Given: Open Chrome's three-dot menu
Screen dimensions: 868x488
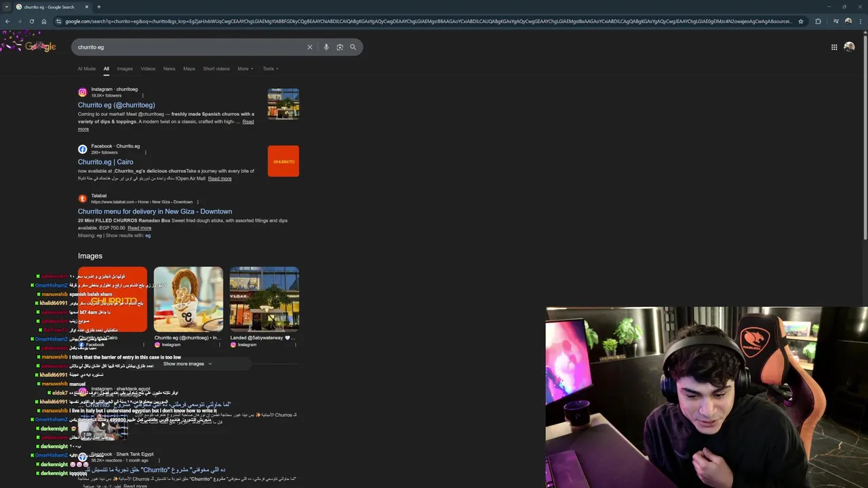Looking at the screenshot, I should pos(861,21).
